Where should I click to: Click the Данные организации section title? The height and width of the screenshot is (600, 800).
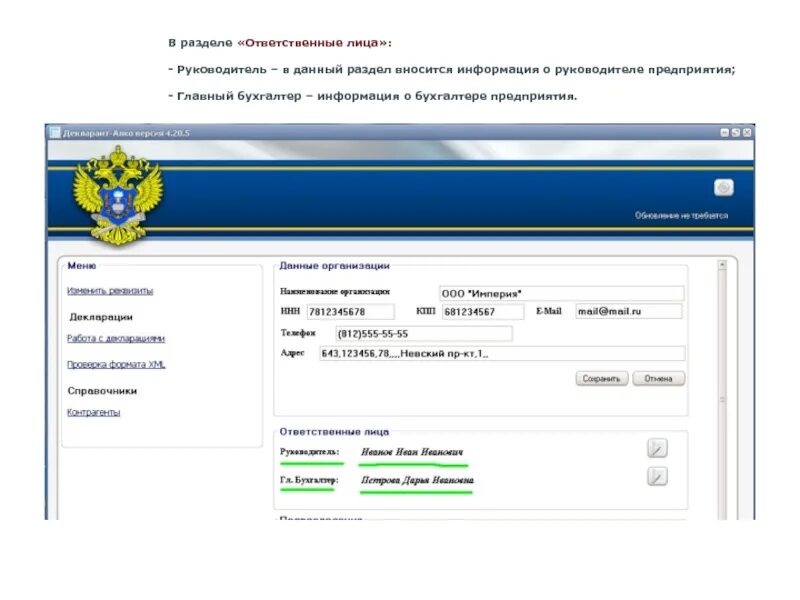point(335,266)
